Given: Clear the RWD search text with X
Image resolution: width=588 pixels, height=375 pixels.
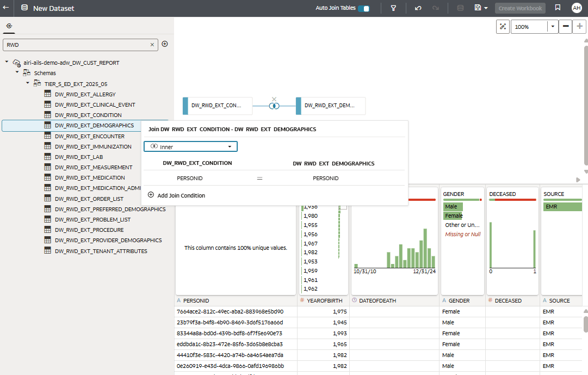Looking at the screenshot, I should click(152, 45).
